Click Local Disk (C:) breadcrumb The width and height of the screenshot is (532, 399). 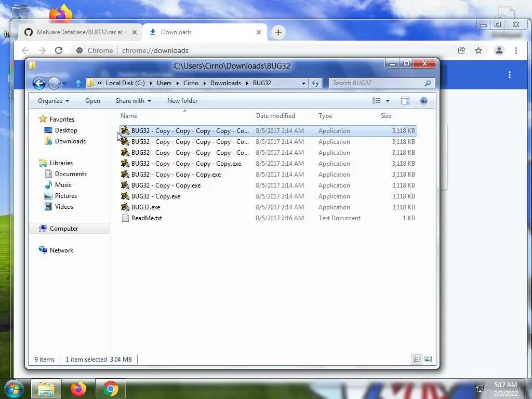click(125, 83)
